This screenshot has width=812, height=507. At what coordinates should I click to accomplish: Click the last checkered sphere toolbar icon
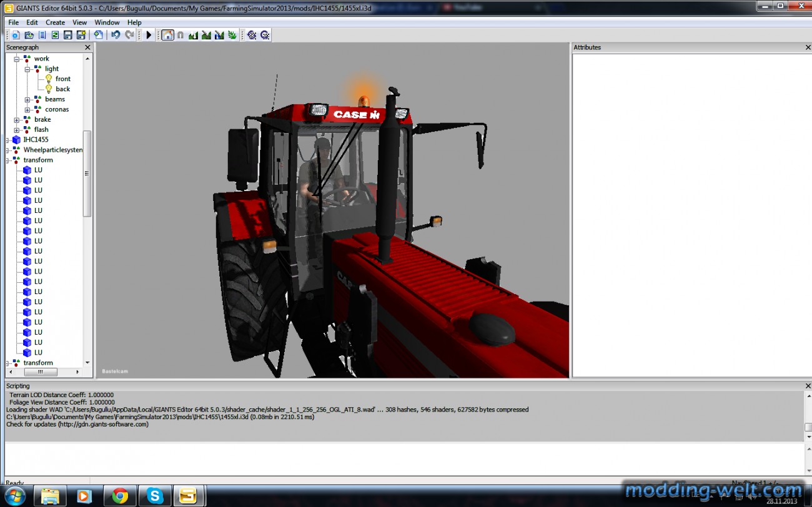[x=265, y=35]
